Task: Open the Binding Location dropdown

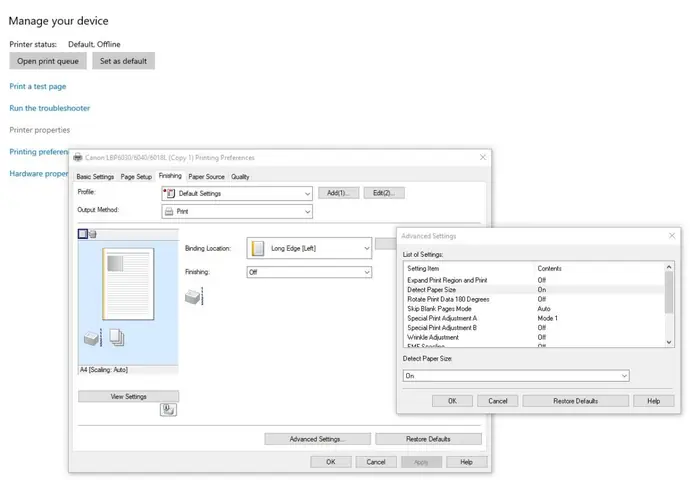Action: click(x=309, y=248)
